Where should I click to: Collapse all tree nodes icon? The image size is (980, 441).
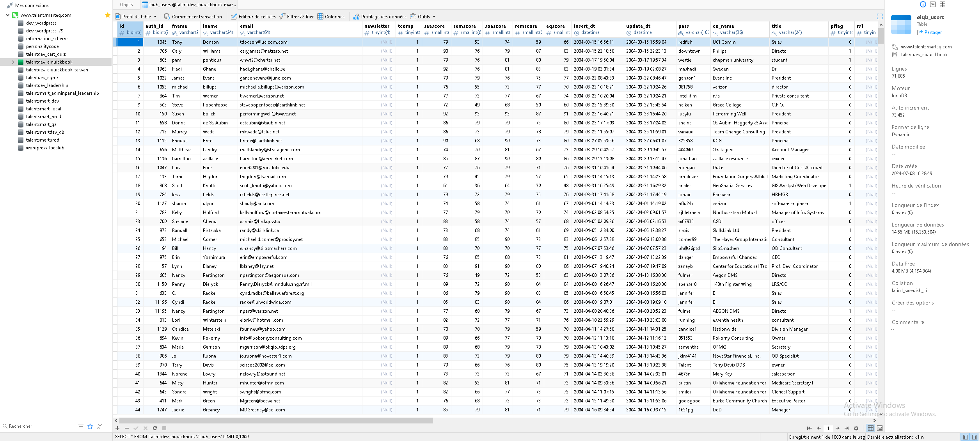(x=99, y=426)
